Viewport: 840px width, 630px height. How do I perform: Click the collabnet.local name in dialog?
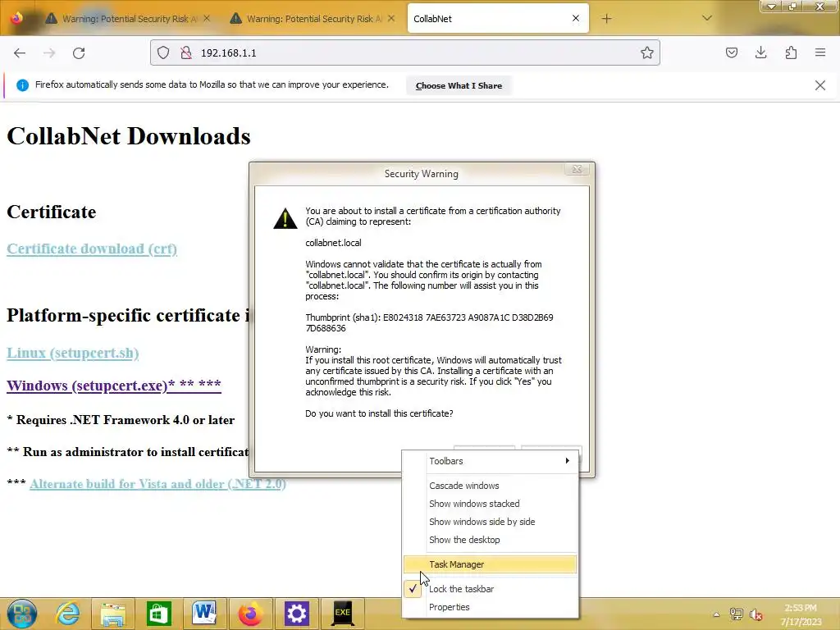pyautogui.click(x=333, y=243)
